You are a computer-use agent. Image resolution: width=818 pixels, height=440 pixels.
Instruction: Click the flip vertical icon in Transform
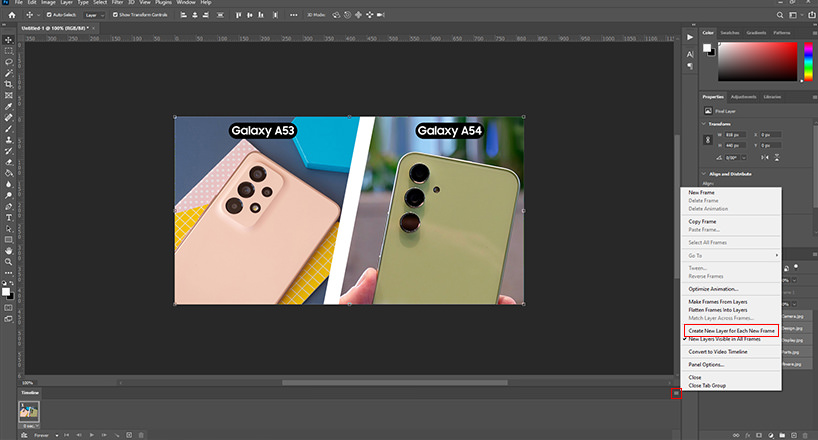(777, 158)
